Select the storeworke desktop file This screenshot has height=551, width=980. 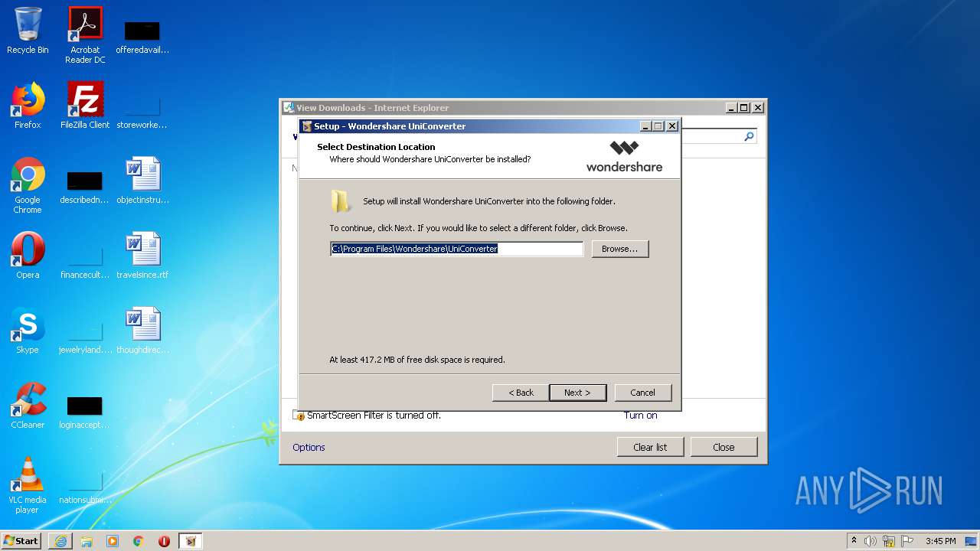(142, 111)
